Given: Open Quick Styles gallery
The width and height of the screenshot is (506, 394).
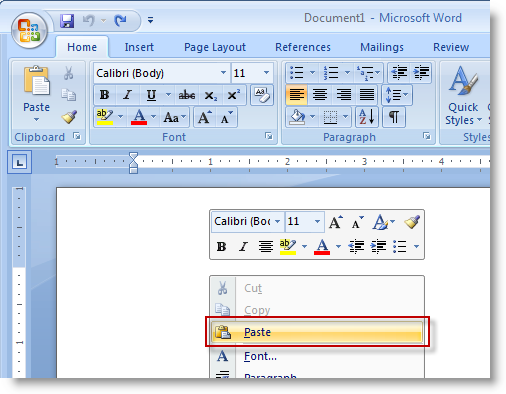Looking at the screenshot, I should [463, 96].
